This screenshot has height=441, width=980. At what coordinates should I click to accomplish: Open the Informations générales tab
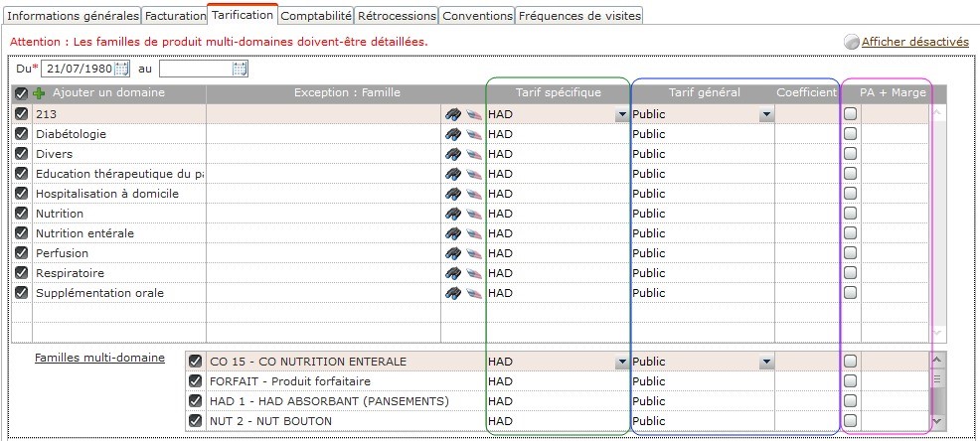pos(73,16)
